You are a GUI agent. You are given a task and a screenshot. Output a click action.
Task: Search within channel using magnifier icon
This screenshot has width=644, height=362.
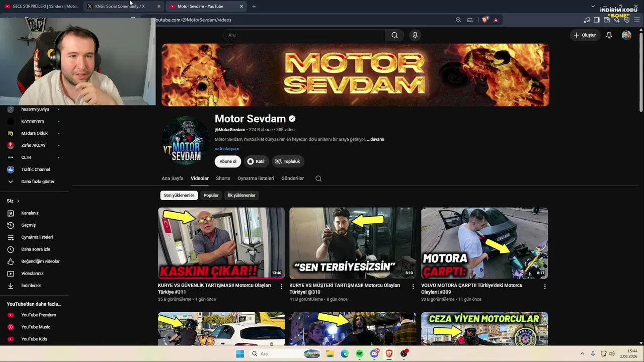pyautogui.click(x=318, y=178)
